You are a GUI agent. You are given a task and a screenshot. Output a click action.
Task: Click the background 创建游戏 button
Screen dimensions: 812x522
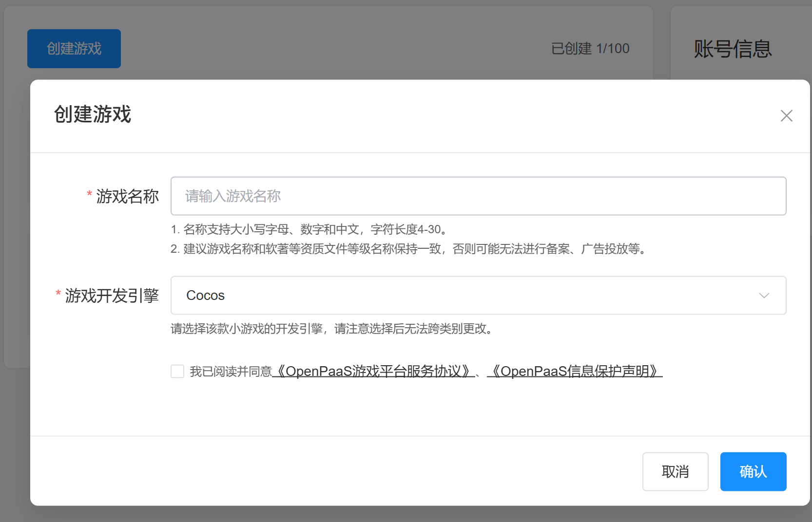[74, 49]
